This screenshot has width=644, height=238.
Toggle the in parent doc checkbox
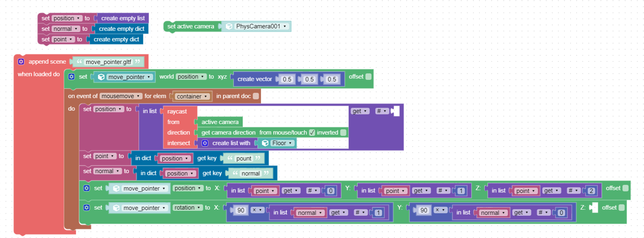(256, 96)
